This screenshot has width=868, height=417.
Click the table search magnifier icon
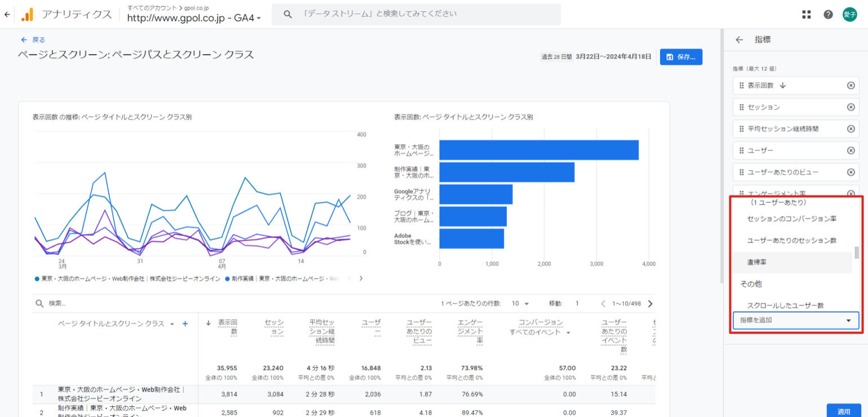[x=39, y=303]
